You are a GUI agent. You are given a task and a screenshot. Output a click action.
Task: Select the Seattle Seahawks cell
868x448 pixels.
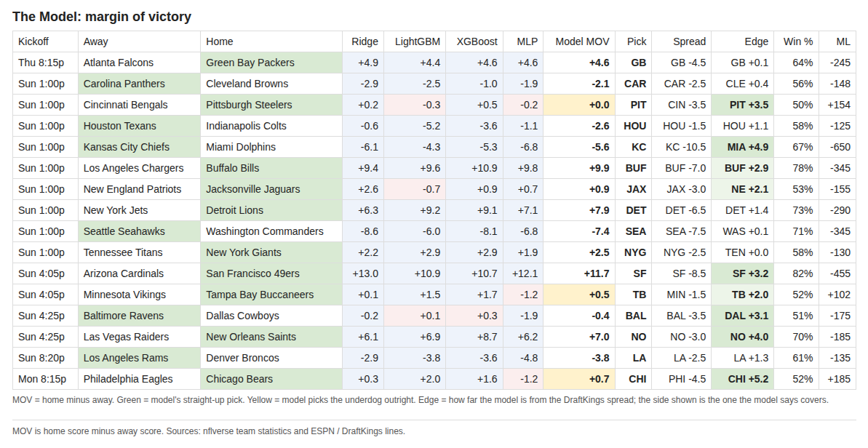139,231
